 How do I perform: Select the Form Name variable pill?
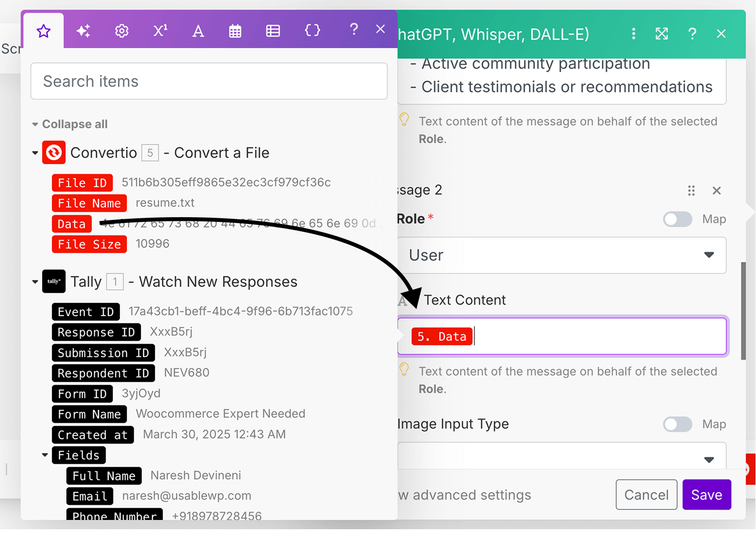coord(89,415)
